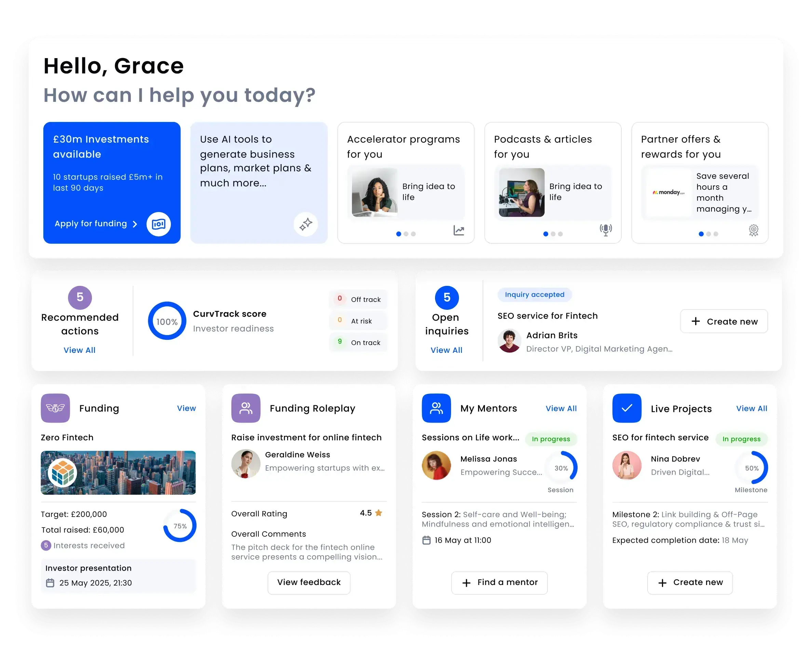This screenshot has width=812, height=651.
Task: Toggle the In progress badge on My Mentors
Action: pyautogui.click(x=551, y=439)
